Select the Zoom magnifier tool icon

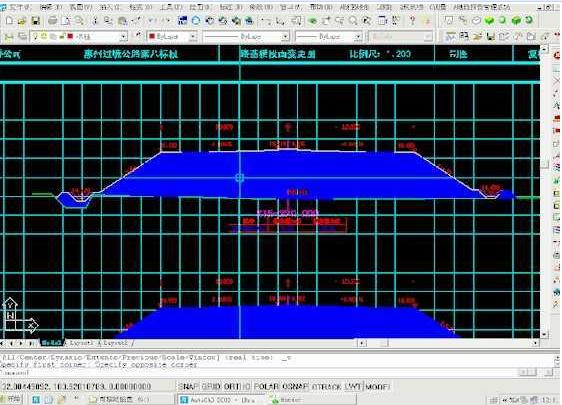tap(353, 21)
